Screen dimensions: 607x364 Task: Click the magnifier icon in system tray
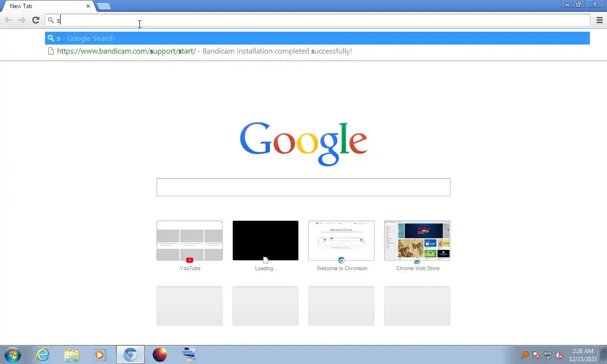(525, 355)
